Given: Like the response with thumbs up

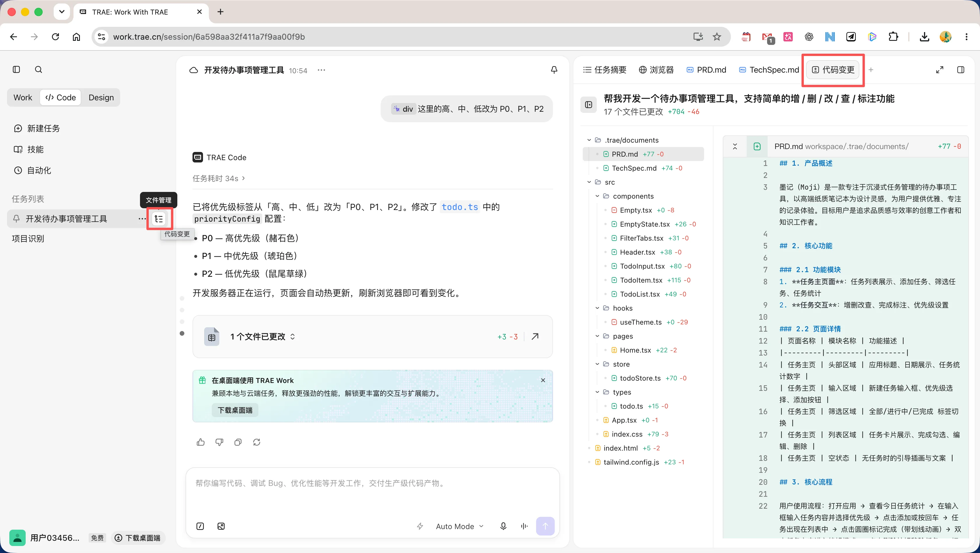Looking at the screenshot, I should [200, 442].
